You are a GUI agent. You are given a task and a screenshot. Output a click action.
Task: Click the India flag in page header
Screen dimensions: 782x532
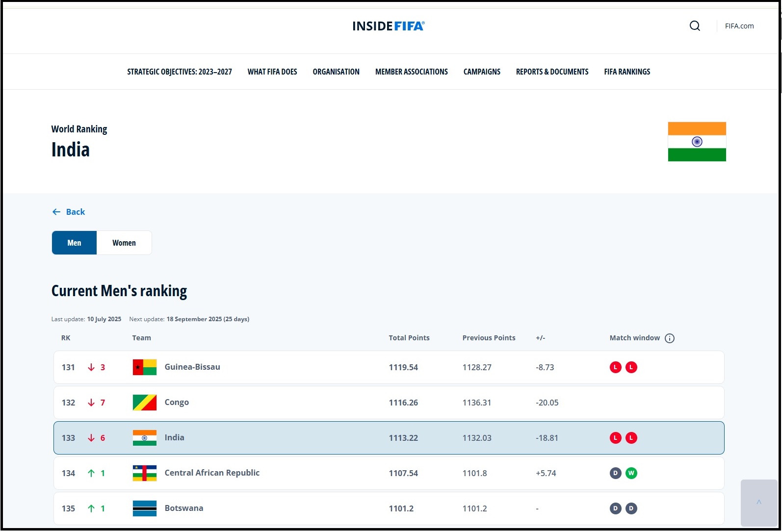click(x=697, y=142)
